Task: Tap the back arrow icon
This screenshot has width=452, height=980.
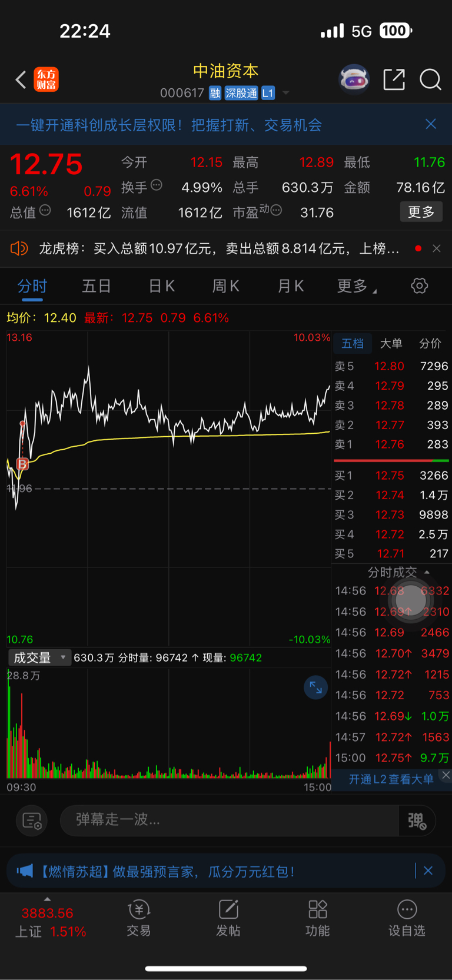Action: [21, 79]
